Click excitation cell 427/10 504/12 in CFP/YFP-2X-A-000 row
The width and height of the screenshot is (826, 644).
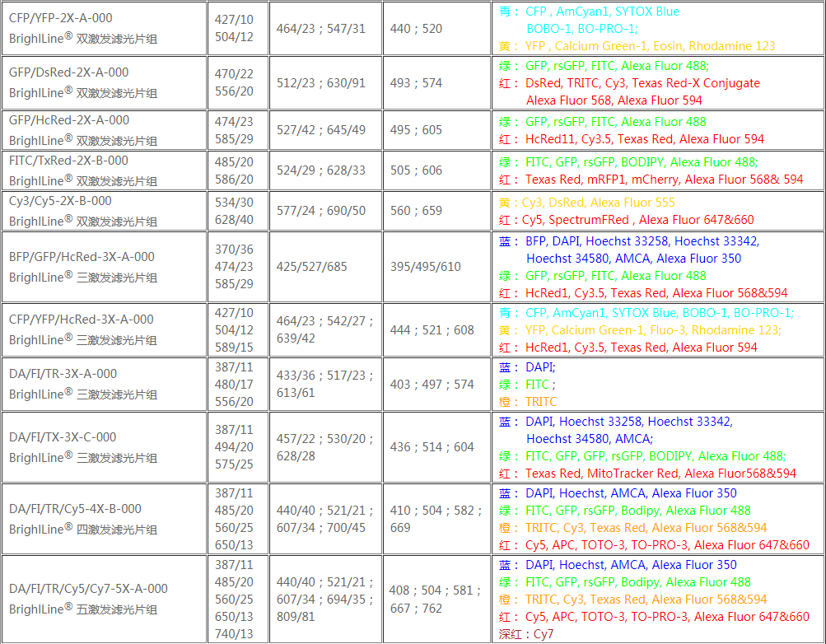pos(238,29)
